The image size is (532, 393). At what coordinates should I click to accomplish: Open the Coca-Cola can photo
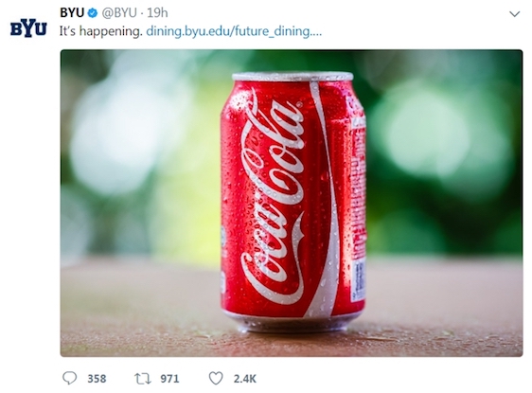[x=292, y=203]
